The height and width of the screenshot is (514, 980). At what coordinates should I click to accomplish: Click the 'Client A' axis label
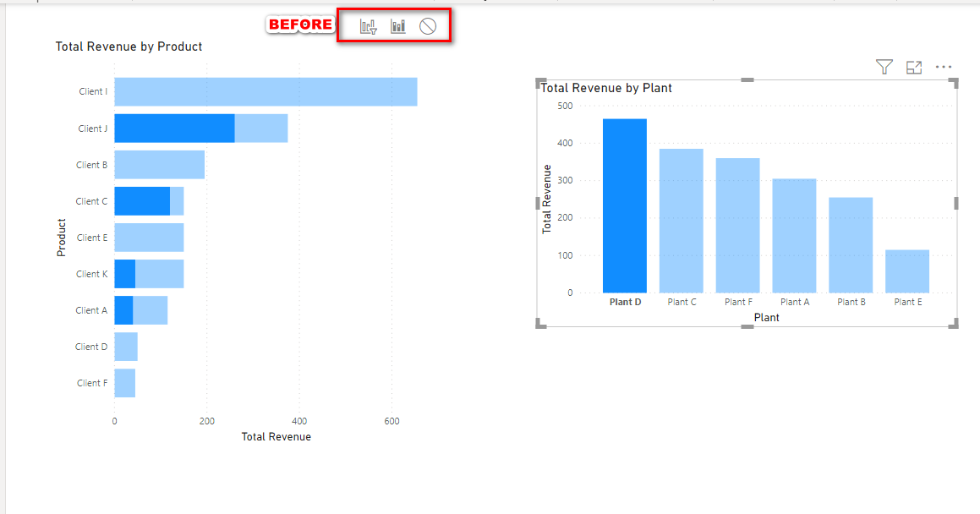[91, 310]
